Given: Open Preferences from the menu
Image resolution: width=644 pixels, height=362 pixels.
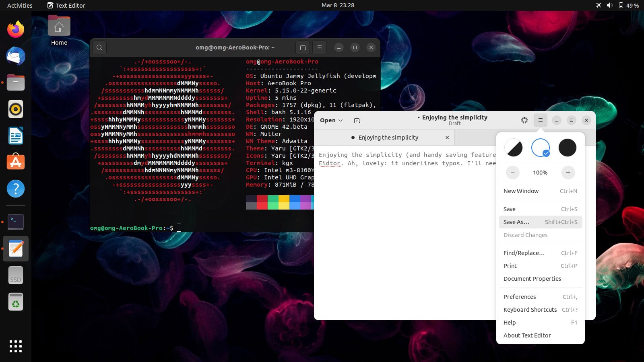Looking at the screenshot, I should (540, 297).
